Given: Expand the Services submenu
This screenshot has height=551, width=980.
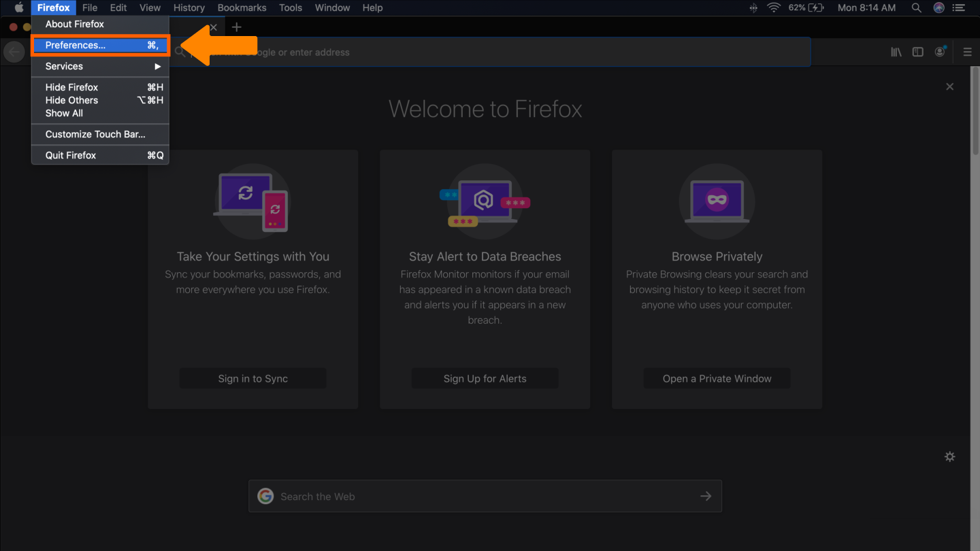Looking at the screenshot, I should (x=100, y=66).
